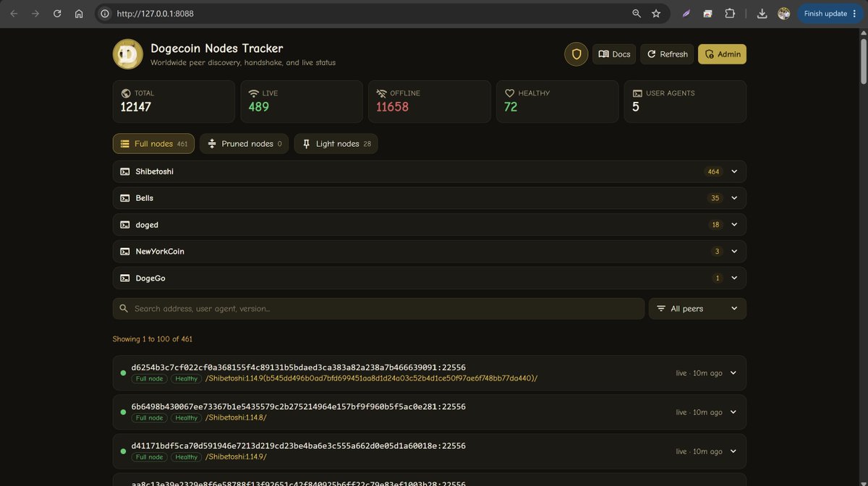The image size is (868, 486).
Task: Click the Showing 1 to 100 of 461 text
Action: click(153, 339)
